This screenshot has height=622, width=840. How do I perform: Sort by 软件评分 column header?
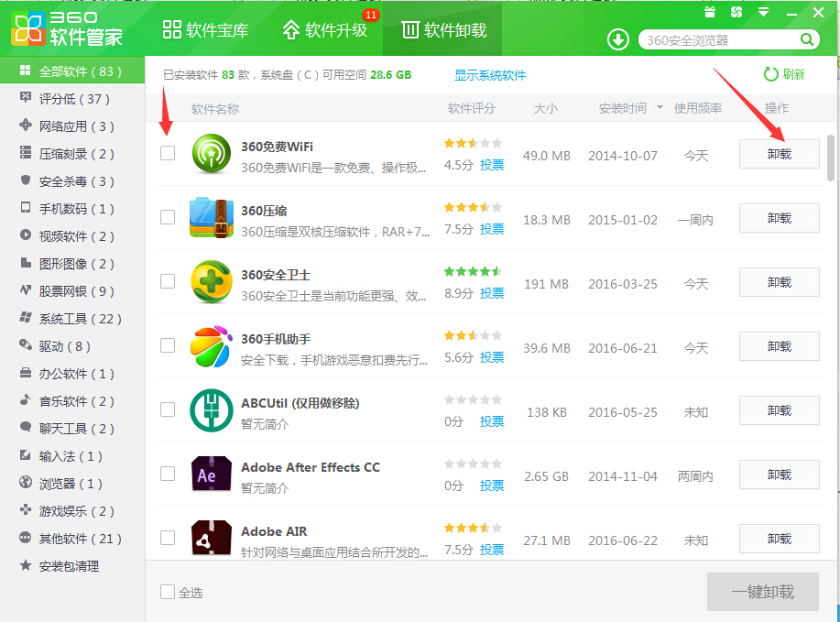472,109
